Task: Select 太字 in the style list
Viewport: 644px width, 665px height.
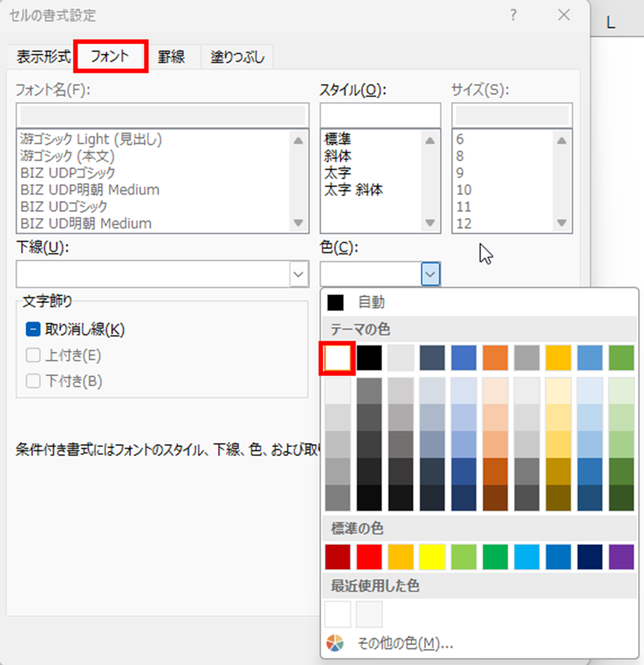Action: (x=338, y=173)
